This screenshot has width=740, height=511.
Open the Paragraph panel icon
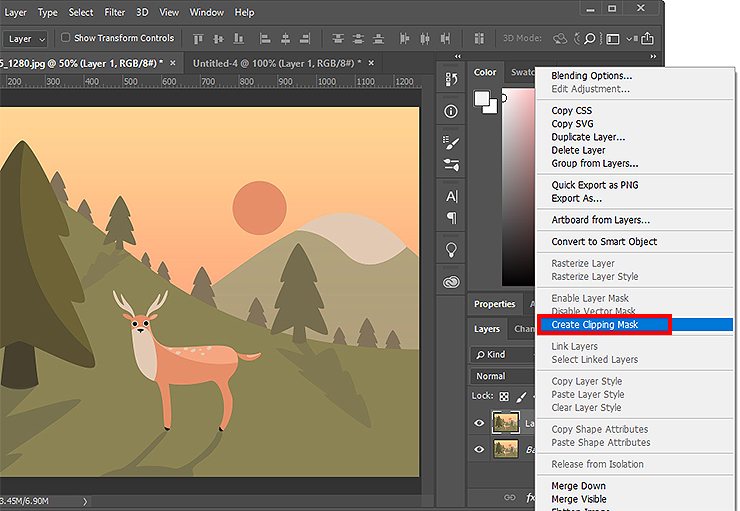coord(452,218)
